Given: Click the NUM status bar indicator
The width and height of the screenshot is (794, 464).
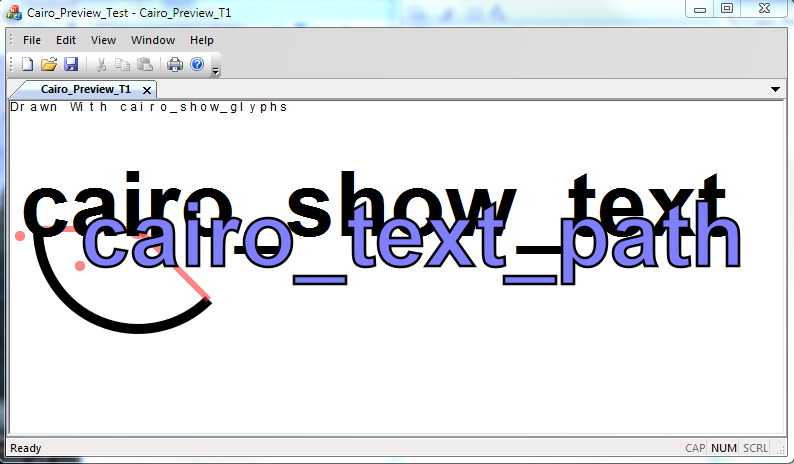Looking at the screenshot, I should pyautogui.click(x=724, y=448).
